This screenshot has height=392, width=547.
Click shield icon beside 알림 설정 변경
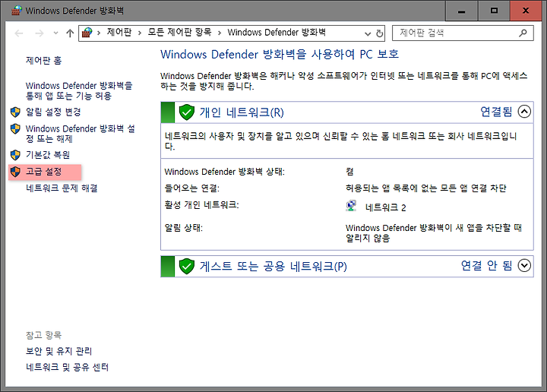[x=15, y=112]
